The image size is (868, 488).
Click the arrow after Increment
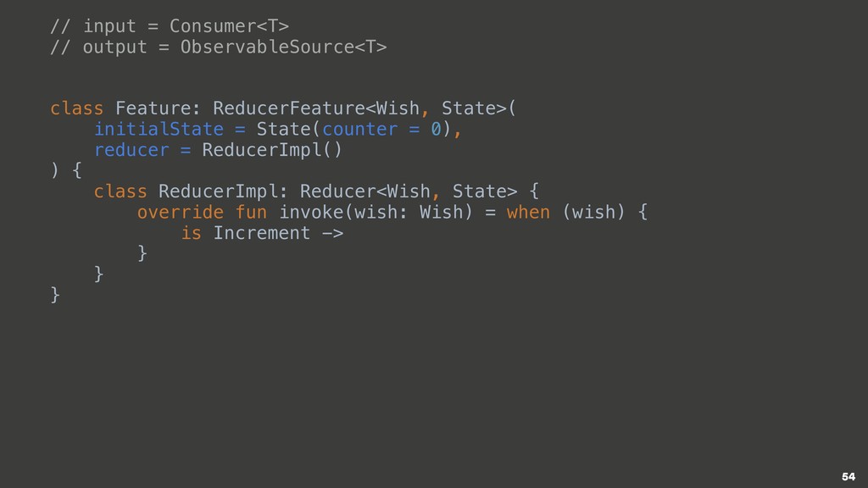[332, 234]
